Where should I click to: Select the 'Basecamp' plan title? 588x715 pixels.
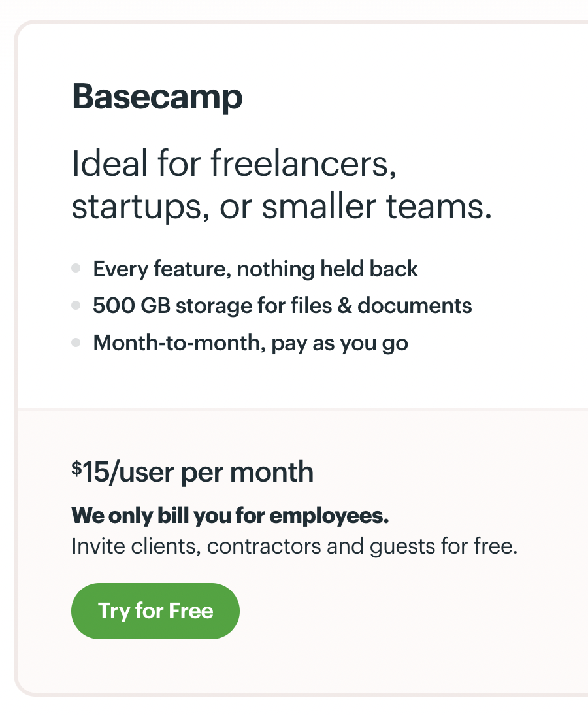coord(157,97)
